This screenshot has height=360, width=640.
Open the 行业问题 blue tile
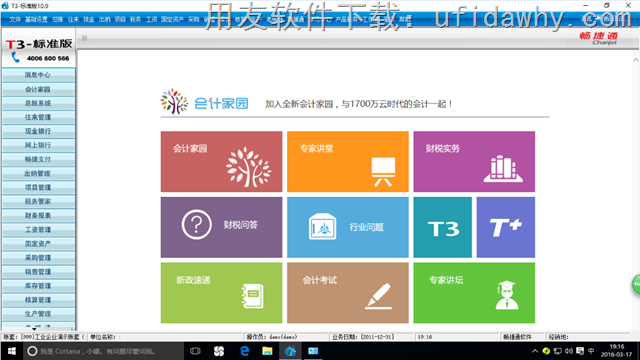coord(348,227)
